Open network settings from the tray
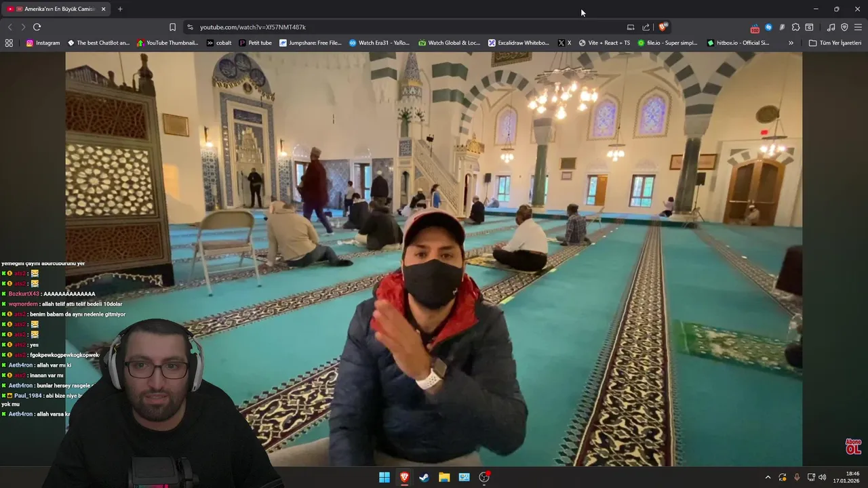This screenshot has width=868, height=488. (811, 477)
